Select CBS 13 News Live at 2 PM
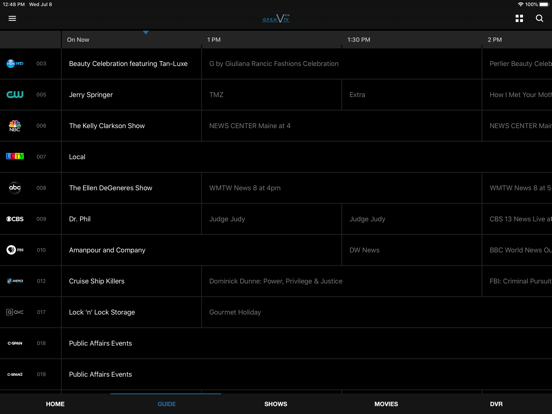The image size is (552, 414). (517, 219)
